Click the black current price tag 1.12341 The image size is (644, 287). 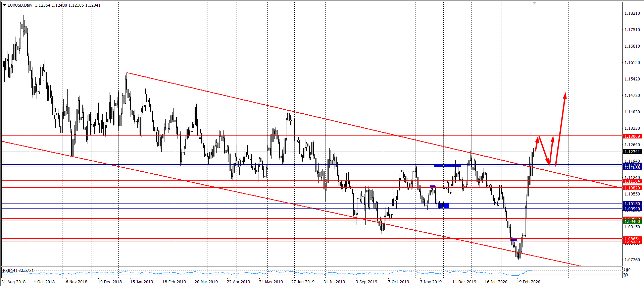(x=632, y=152)
